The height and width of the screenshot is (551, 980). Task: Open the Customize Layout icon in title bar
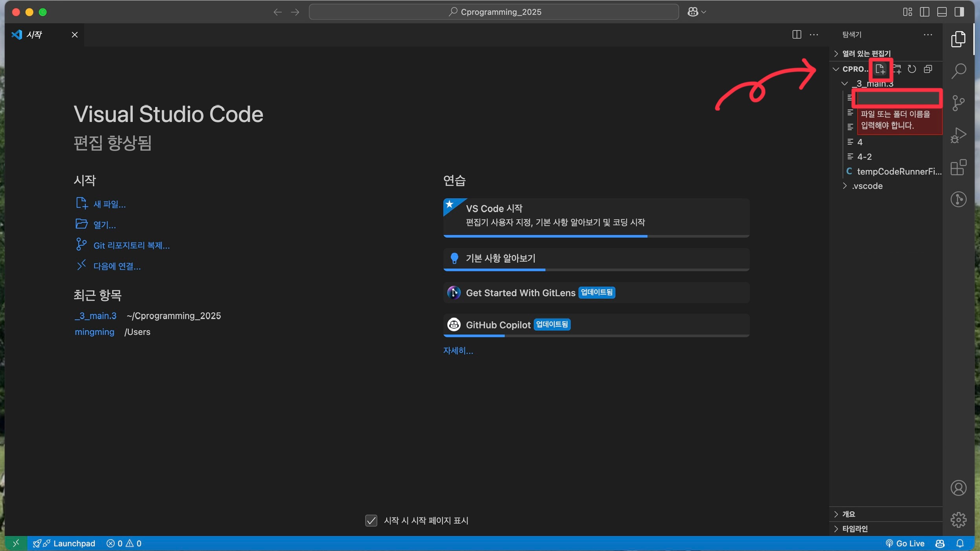pos(907,12)
